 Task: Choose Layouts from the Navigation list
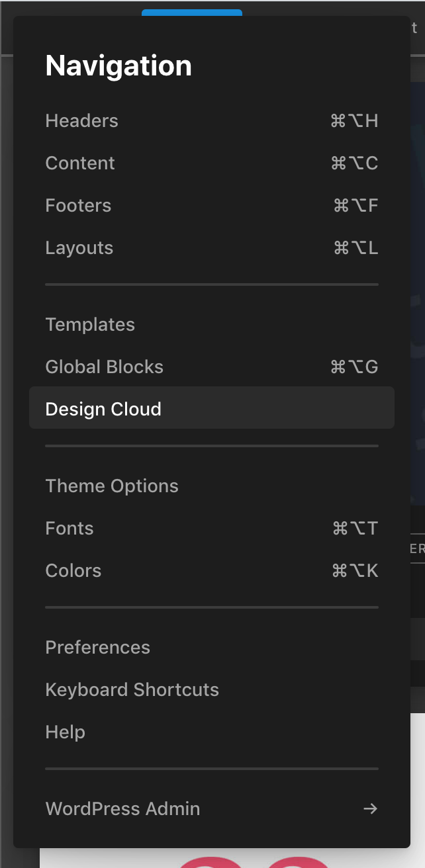[x=212, y=248]
